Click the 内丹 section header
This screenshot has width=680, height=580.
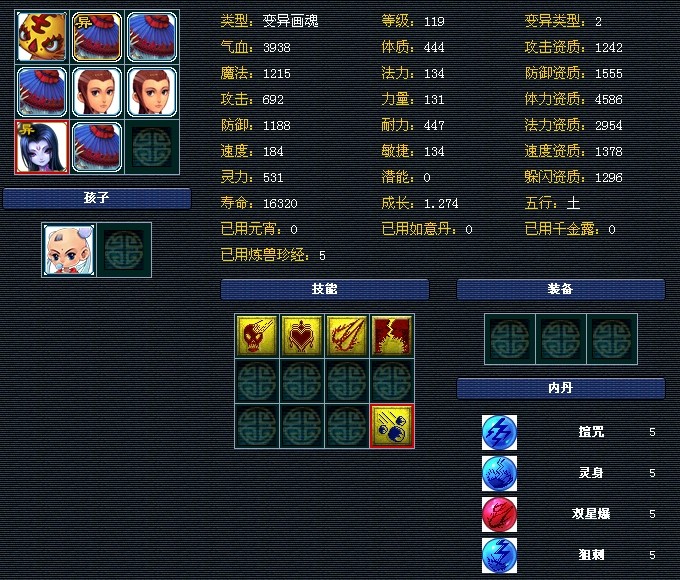tap(561, 388)
